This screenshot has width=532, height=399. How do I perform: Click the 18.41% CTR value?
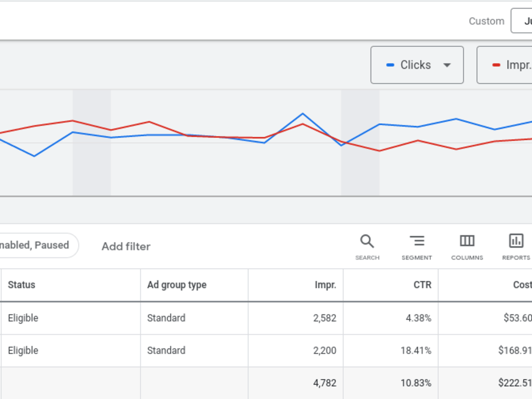click(x=416, y=350)
